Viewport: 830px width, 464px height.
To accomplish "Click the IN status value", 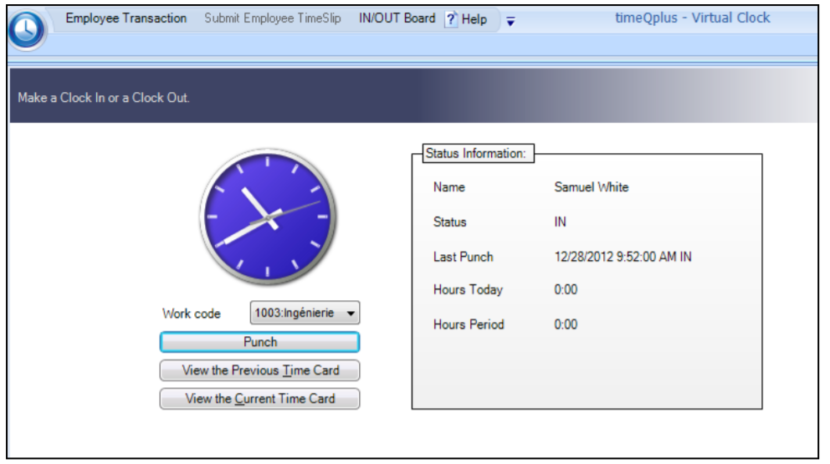I will (x=560, y=222).
